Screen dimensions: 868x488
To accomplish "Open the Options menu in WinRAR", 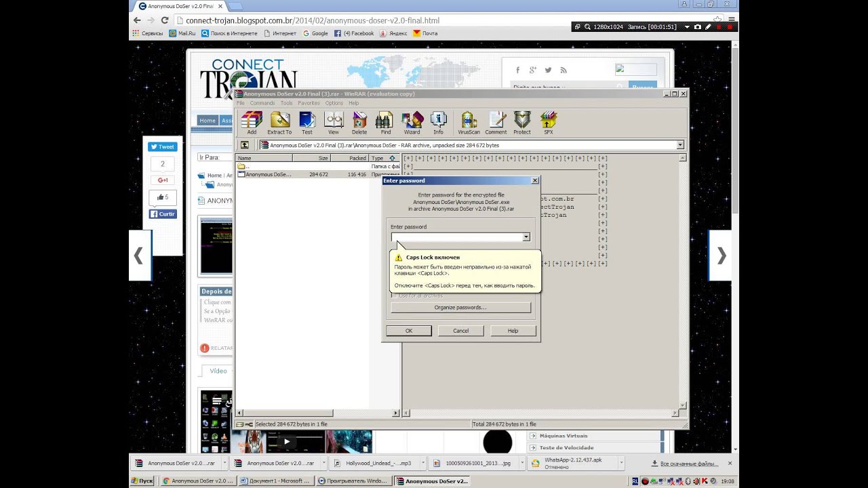I will click(334, 103).
